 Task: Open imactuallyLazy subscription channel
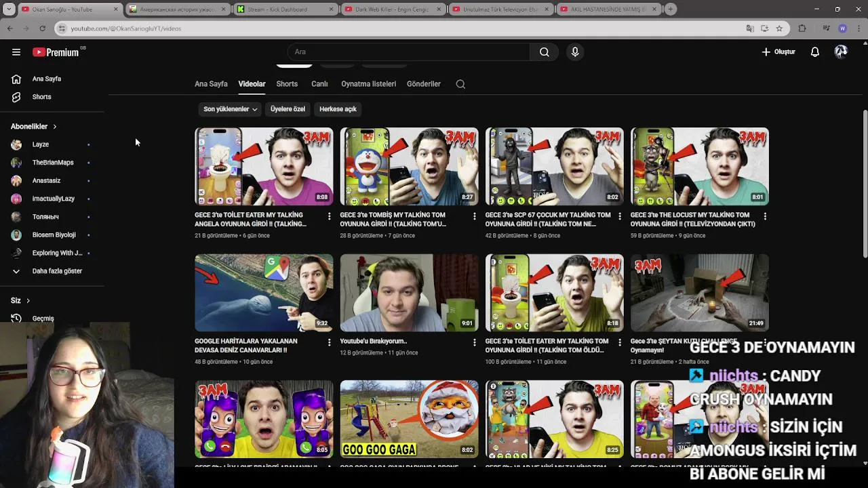(52, 199)
